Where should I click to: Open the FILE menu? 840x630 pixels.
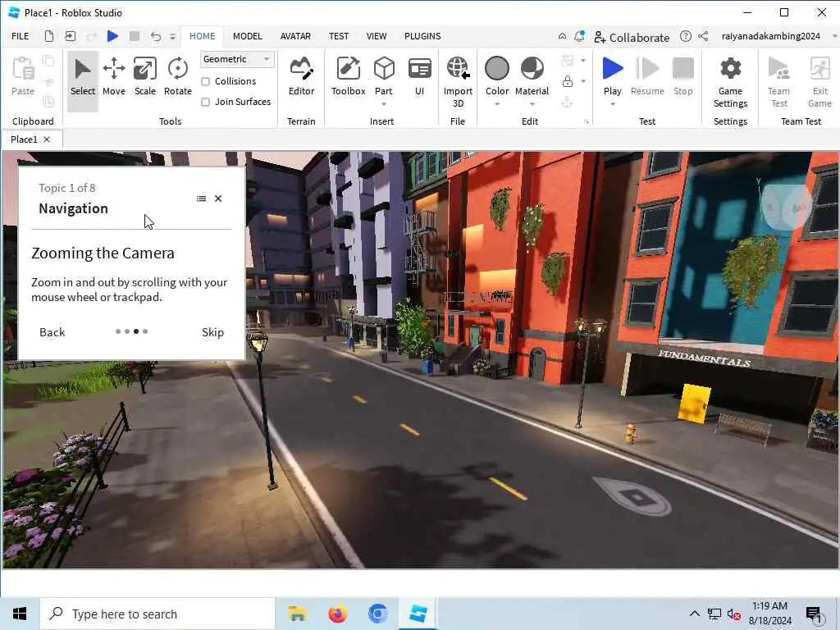pos(21,36)
